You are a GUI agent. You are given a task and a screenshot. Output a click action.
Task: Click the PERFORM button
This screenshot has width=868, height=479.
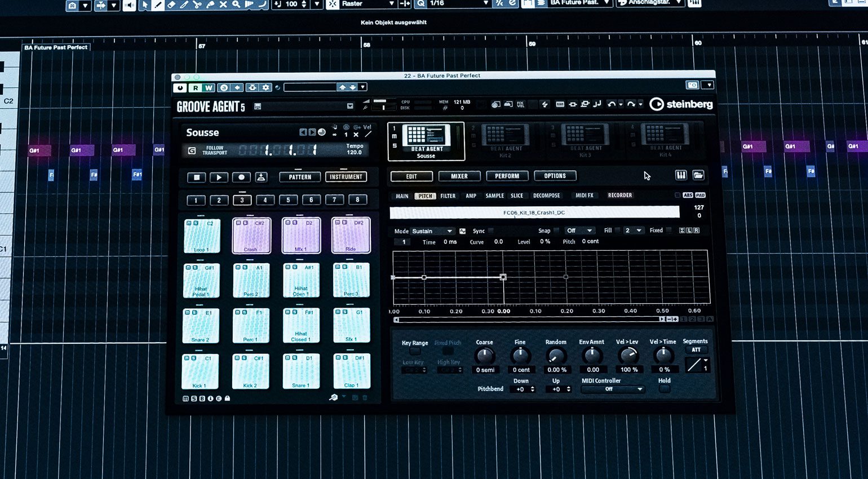(x=507, y=176)
